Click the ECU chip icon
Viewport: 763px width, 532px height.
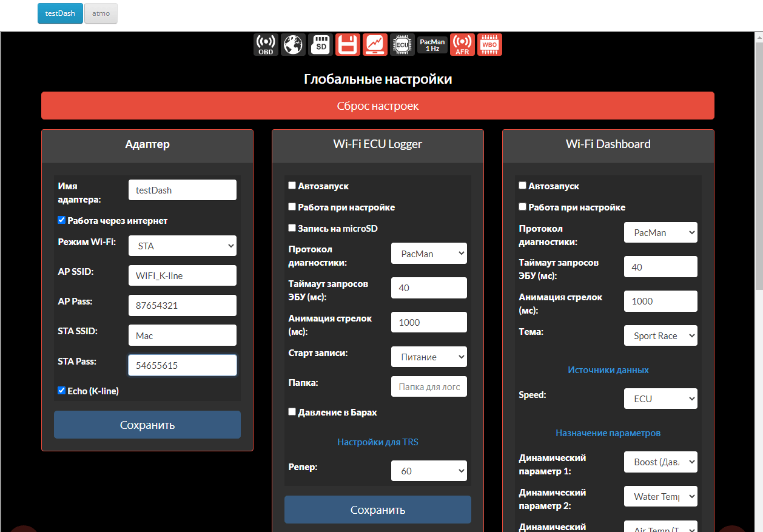(402, 45)
